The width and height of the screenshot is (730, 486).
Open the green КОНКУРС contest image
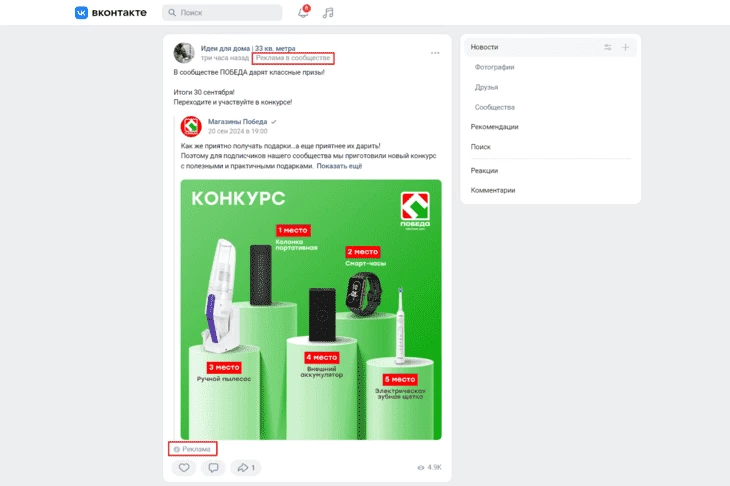tap(311, 310)
